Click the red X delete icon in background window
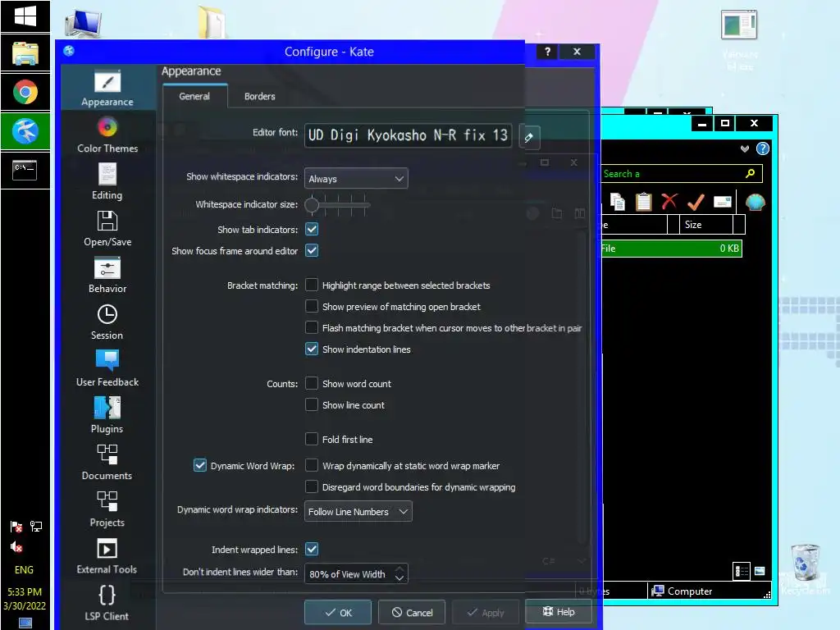 click(x=669, y=202)
